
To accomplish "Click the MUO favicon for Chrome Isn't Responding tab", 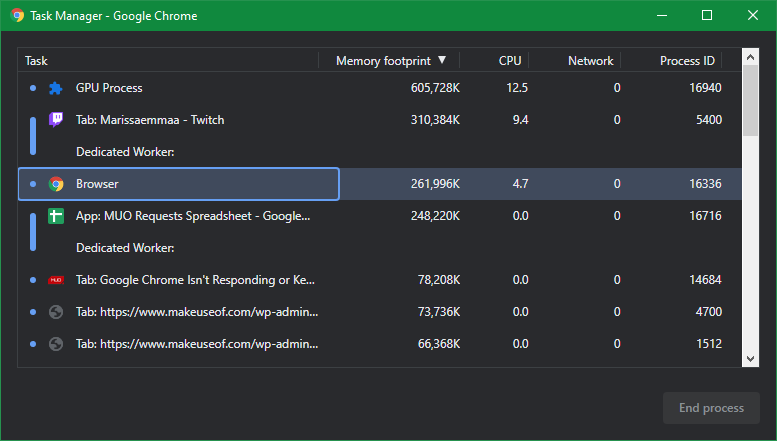I will click(56, 280).
